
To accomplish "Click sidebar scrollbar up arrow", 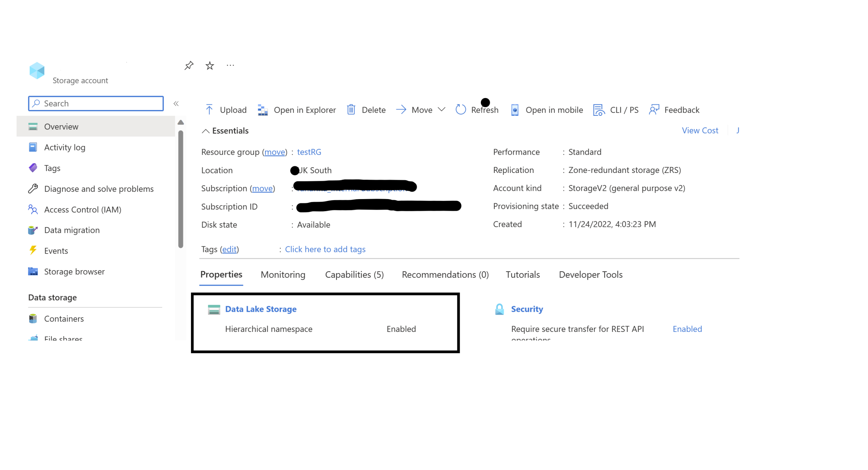I will [181, 122].
